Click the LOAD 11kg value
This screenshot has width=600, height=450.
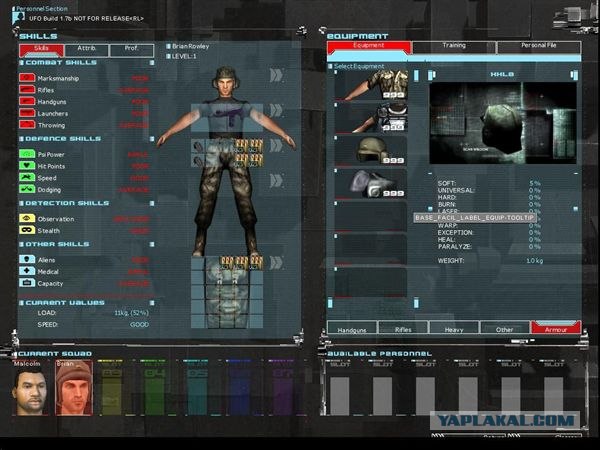pos(131,313)
